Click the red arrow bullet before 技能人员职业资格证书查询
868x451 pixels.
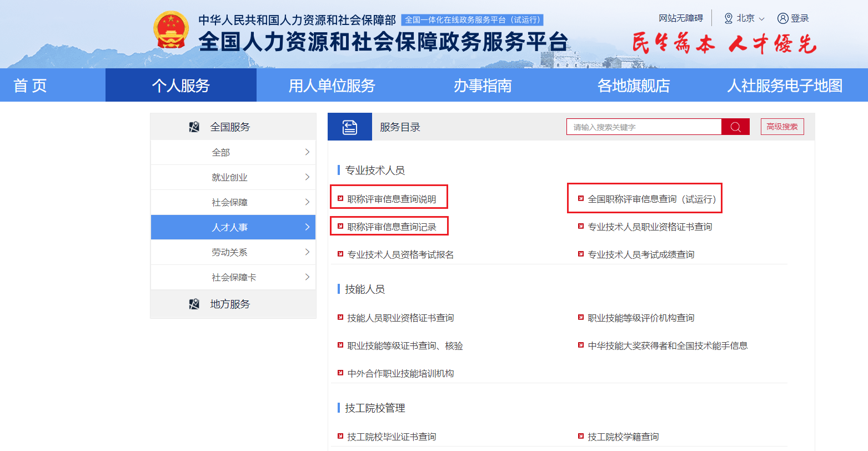[340, 317]
